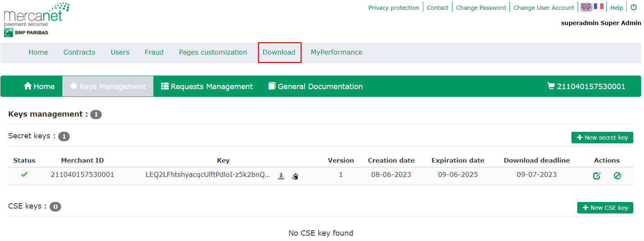Edit the secret key row
Screen dimensions: 644x241
(597, 176)
